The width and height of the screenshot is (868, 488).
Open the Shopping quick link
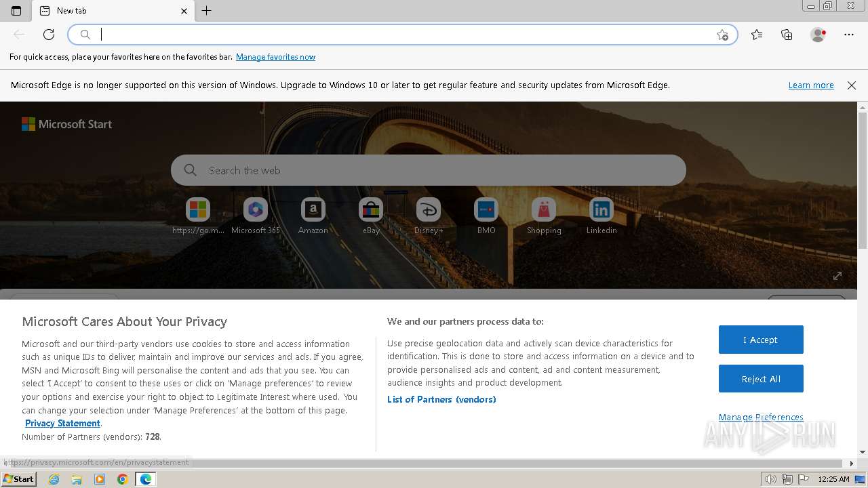(x=544, y=216)
